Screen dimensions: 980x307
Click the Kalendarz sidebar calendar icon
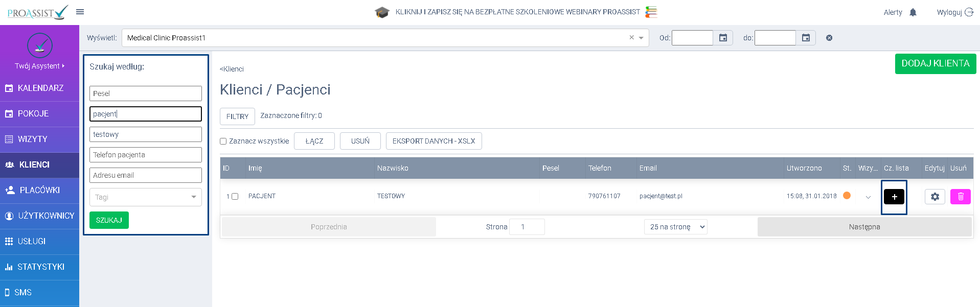click(9, 88)
